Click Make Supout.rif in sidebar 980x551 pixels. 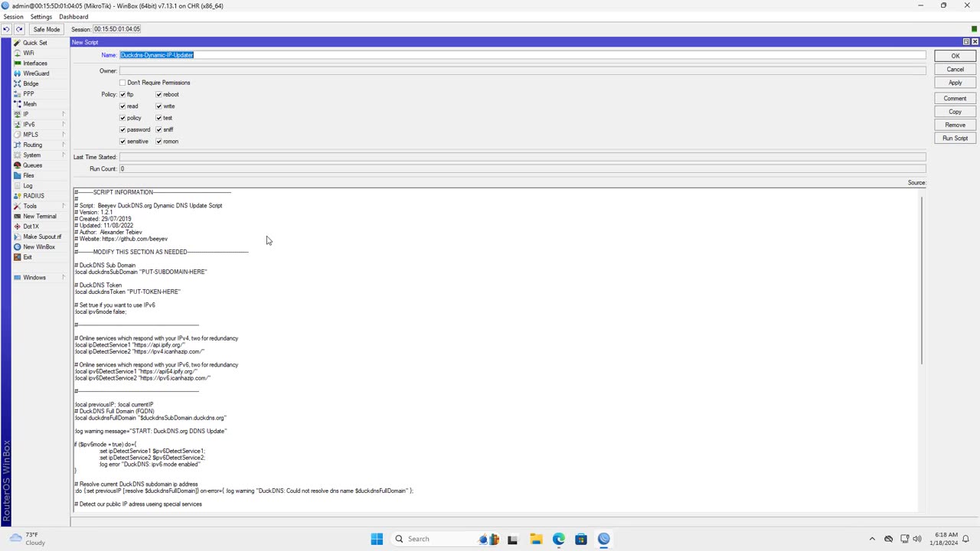(x=41, y=236)
